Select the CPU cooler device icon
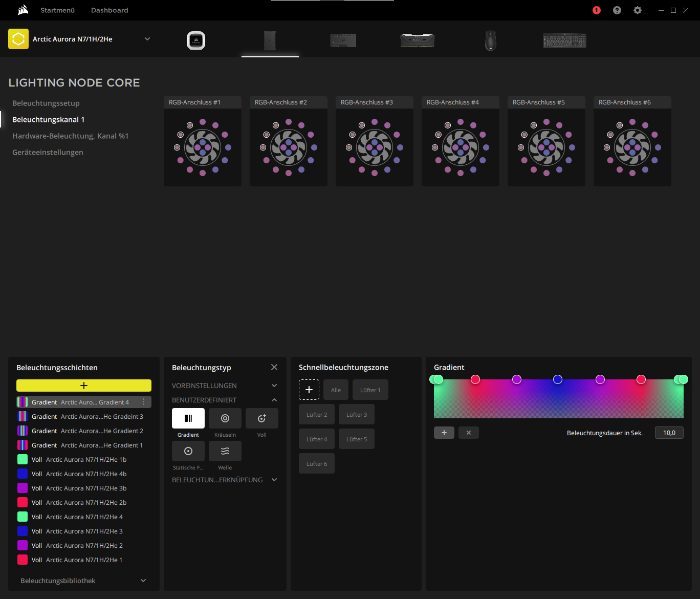Image resolution: width=700 pixels, height=599 pixels. tap(196, 40)
